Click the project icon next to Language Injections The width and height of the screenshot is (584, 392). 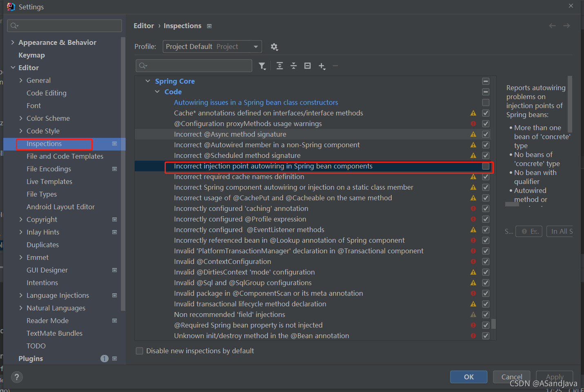pyautogui.click(x=114, y=295)
